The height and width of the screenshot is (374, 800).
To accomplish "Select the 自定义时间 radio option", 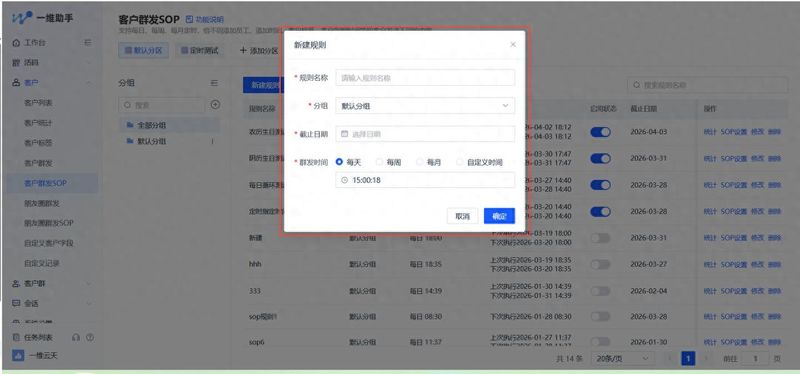I will [x=460, y=162].
